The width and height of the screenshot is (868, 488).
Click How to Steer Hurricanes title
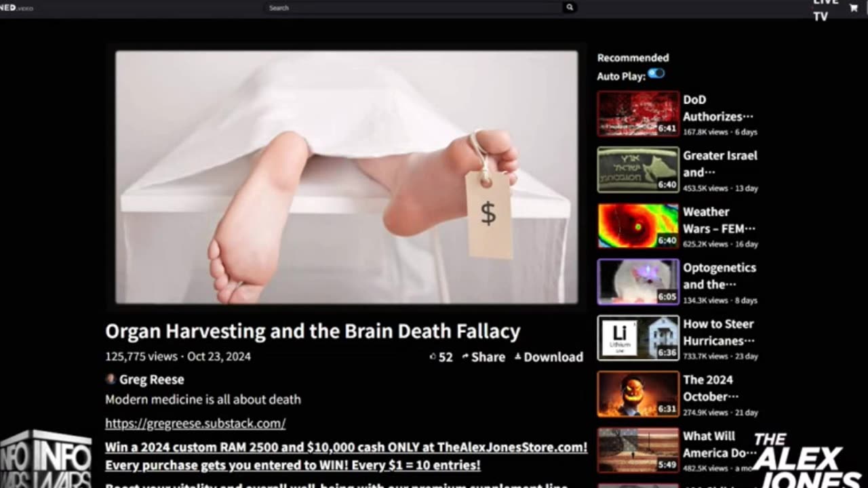[x=719, y=332]
